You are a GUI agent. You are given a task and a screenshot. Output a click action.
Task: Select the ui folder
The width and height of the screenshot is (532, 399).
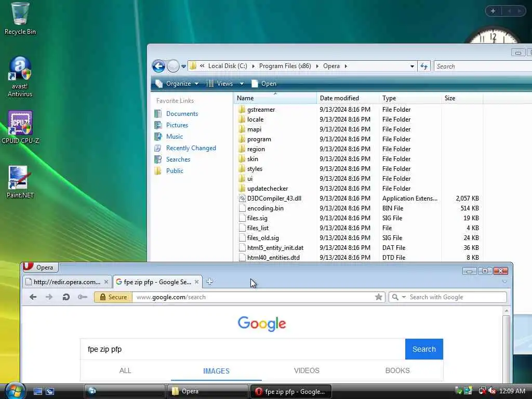[x=250, y=179]
